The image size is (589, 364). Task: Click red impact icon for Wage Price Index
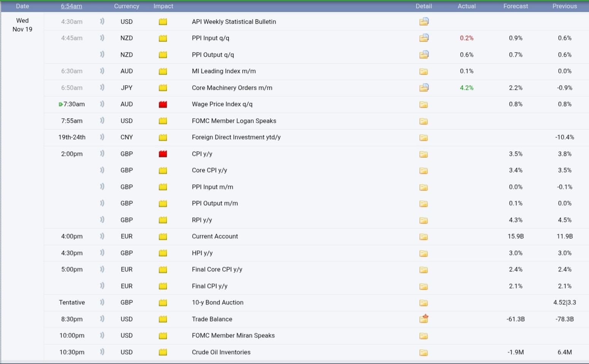coord(163,104)
